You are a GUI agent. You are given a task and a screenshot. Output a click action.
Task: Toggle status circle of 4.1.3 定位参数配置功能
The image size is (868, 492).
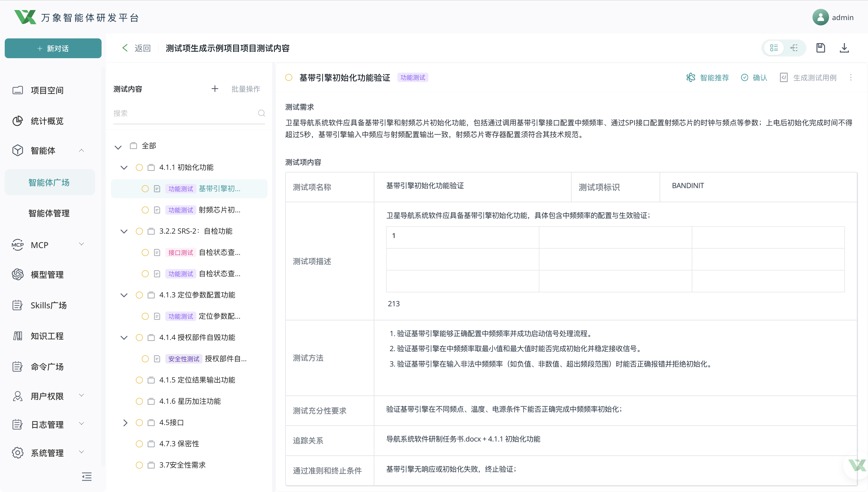[139, 295]
